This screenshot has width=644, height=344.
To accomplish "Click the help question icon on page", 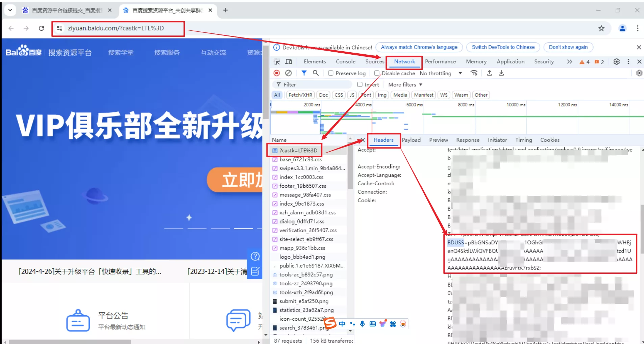I will 255,257.
